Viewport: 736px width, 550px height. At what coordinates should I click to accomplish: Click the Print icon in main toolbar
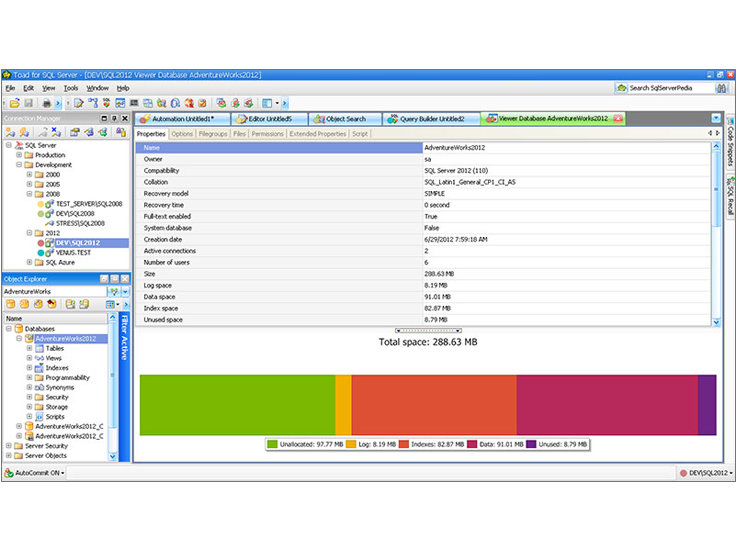pos(46,103)
